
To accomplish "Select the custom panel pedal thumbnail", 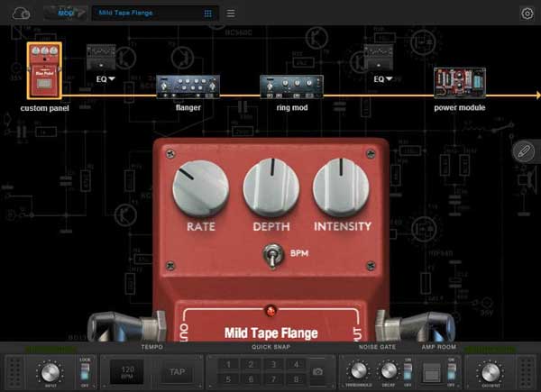I will (44, 70).
